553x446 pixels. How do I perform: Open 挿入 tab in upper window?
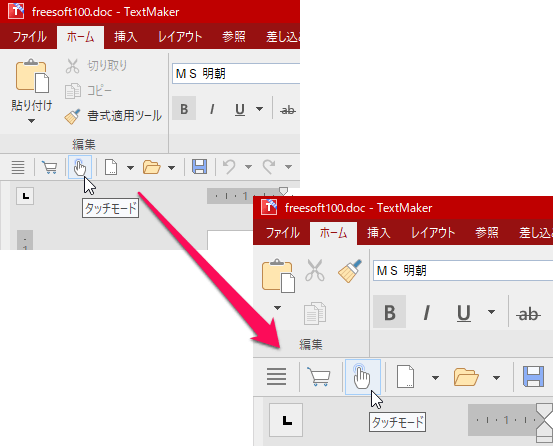(x=126, y=37)
